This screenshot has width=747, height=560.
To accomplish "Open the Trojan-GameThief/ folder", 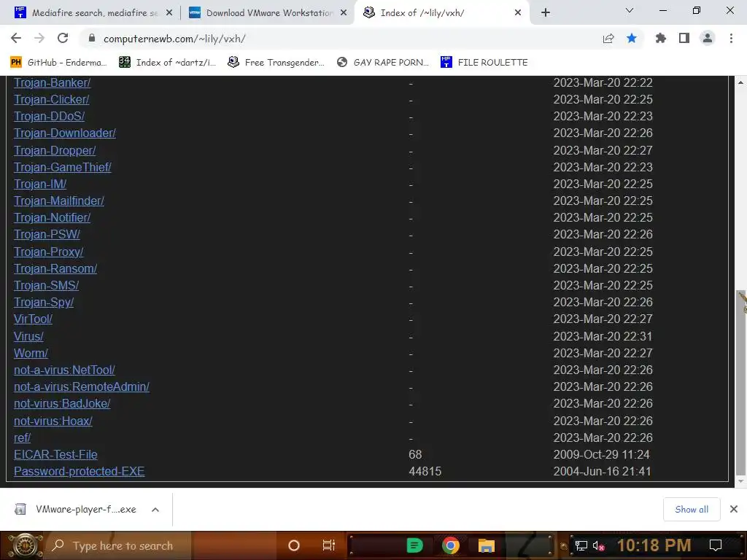I will click(x=63, y=167).
